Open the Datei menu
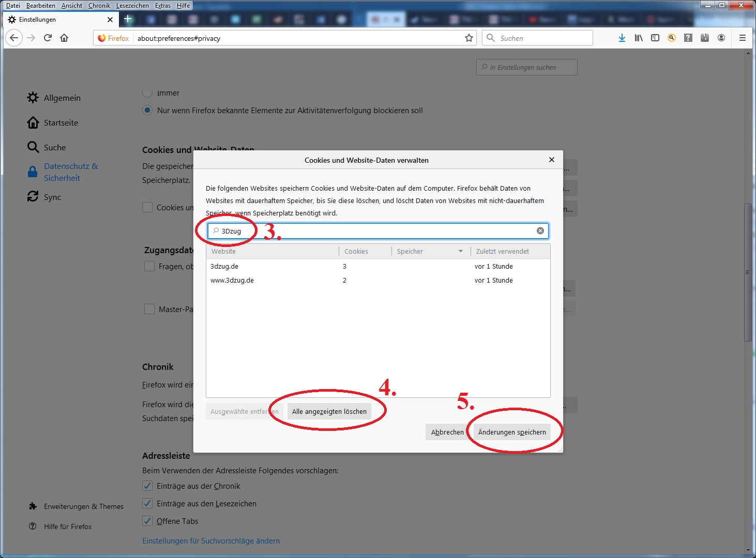Viewport: 756px width, 558px height. click(13, 6)
